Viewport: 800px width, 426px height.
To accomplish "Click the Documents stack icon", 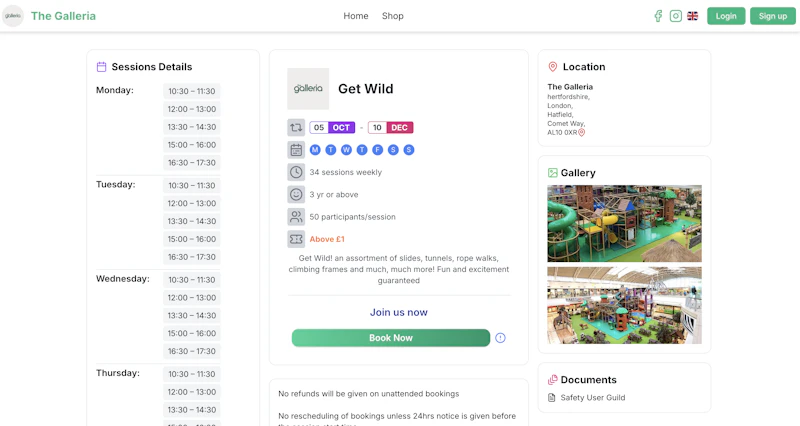I will click(x=553, y=380).
